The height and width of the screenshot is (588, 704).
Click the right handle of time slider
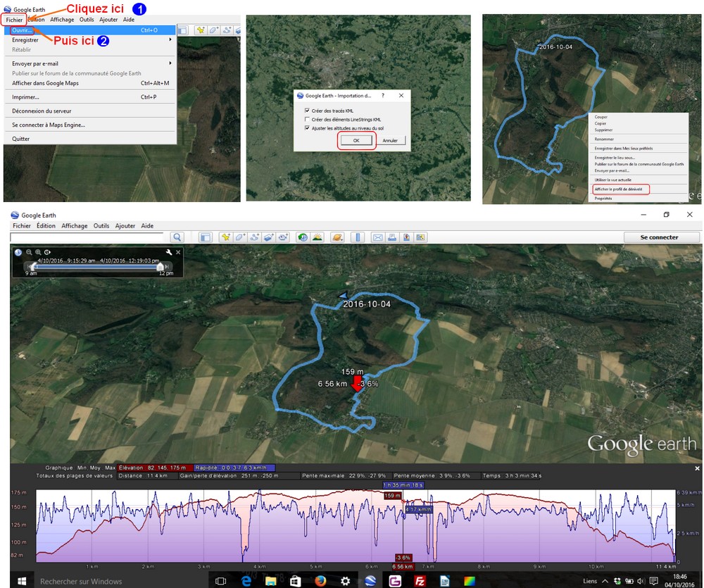[160, 267]
